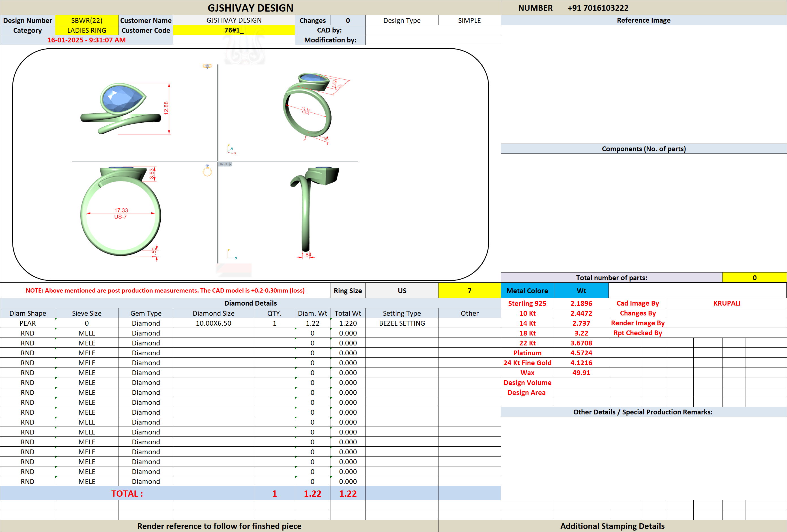
Task: Click the KRUPALI name cell
Action: (727, 303)
